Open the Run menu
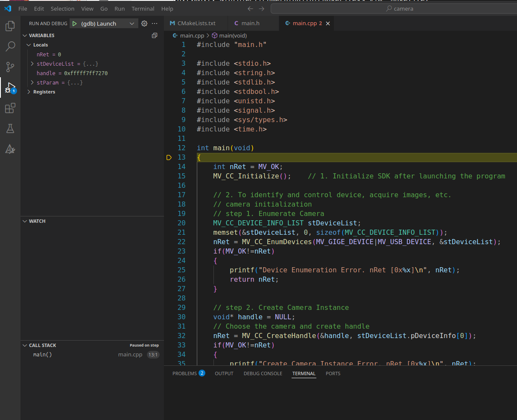This screenshot has height=420, width=517. tap(119, 9)
